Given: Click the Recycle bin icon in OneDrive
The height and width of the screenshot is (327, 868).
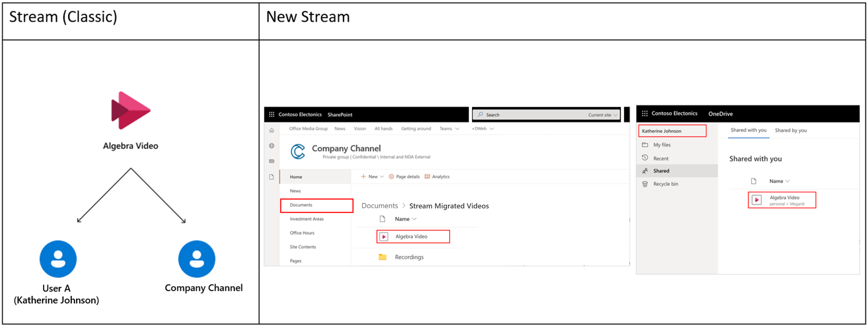Looking at the screenshot, I should 645,184.
